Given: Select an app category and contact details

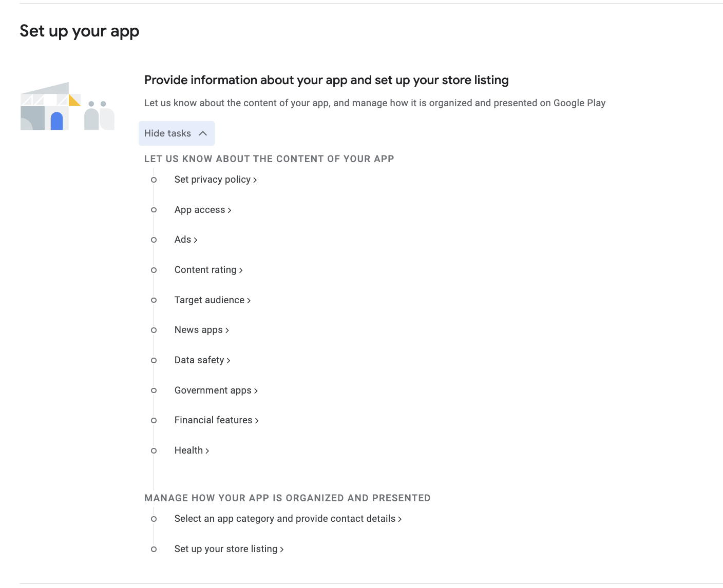Looking at the screenshot, I should tap(285, 519).
